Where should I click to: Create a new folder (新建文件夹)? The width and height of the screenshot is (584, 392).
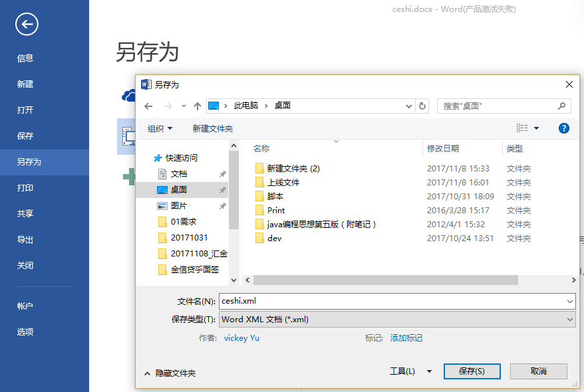pos(213,129)
